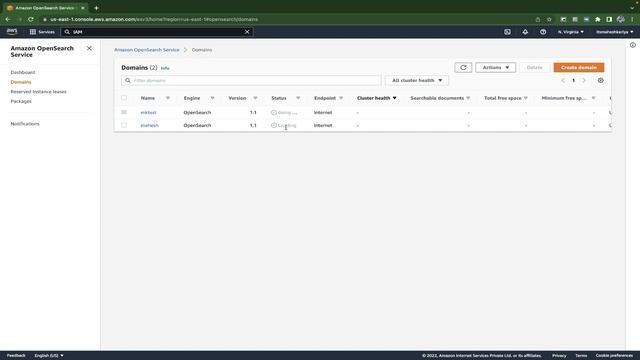
Task: Select the mahesh domain row checkbox
Action: tap(124, 125)
